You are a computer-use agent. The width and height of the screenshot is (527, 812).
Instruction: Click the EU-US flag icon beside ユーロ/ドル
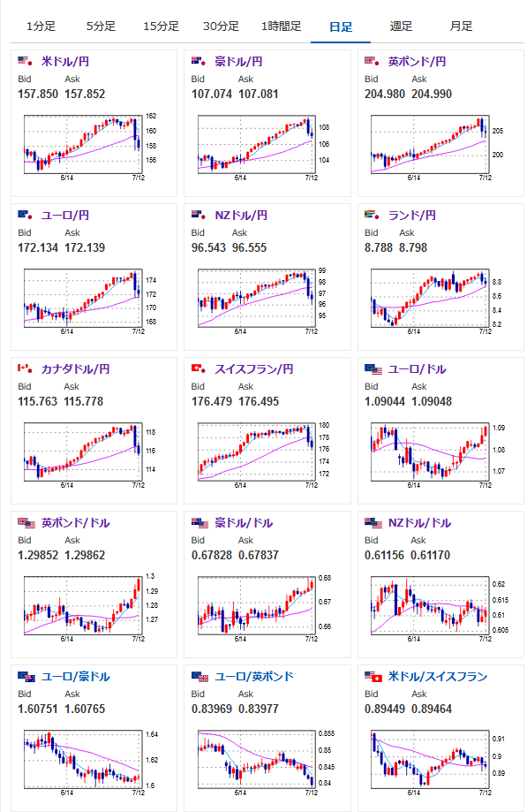(373, 369)
